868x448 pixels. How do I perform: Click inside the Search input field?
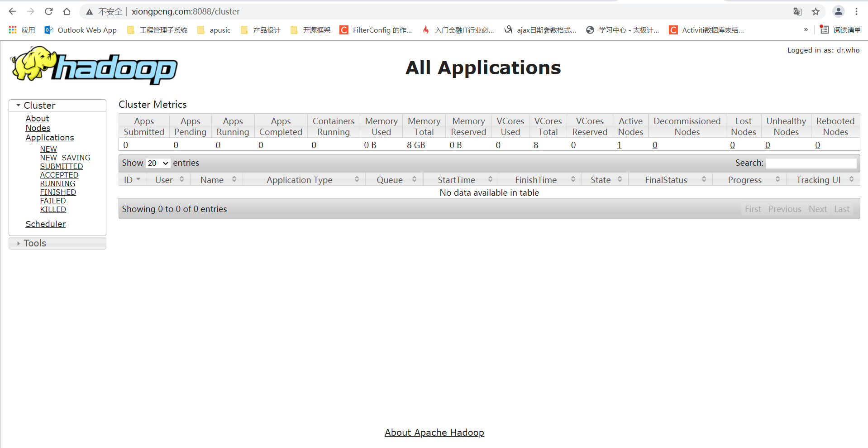coord(811,163)
